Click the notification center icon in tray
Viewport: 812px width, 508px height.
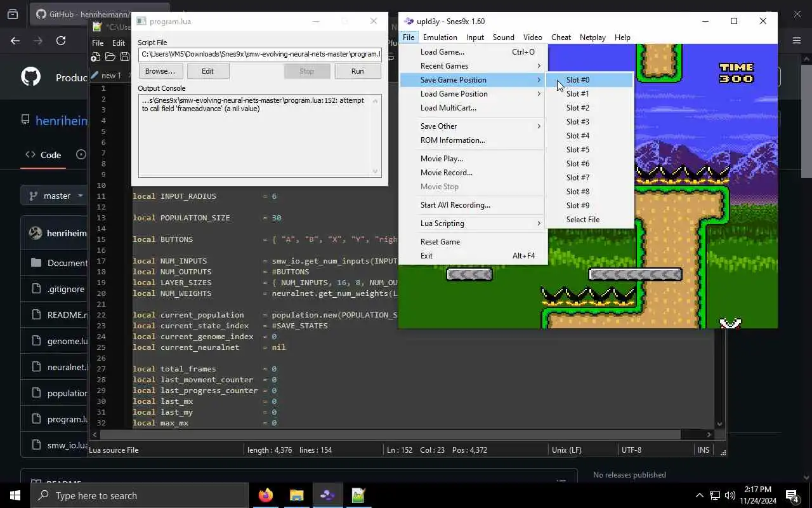[792, 495]
